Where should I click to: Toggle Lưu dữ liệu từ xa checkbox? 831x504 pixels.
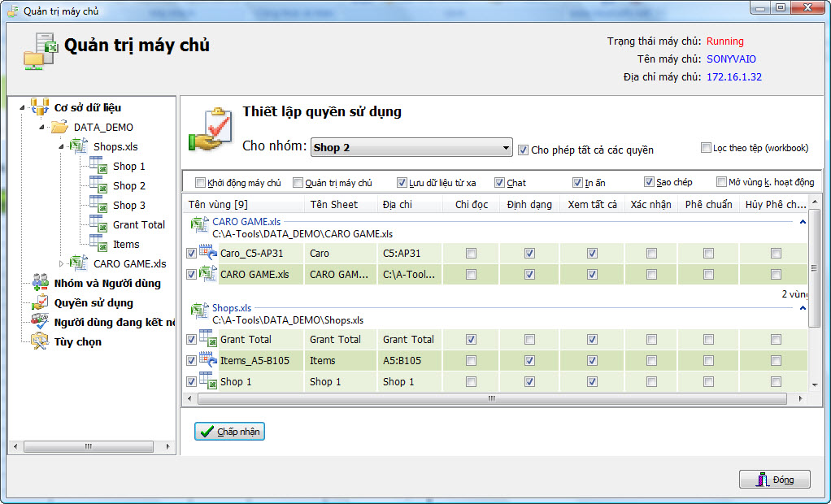402,183
